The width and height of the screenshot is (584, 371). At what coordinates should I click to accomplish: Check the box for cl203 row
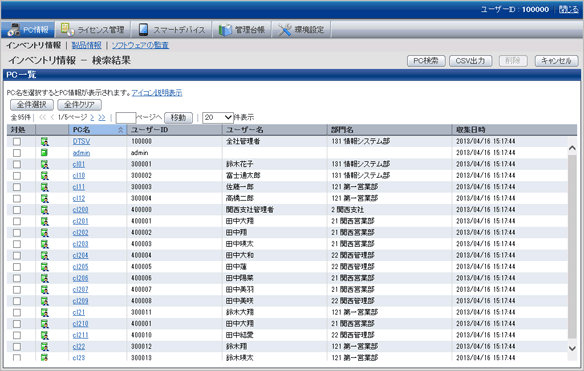[x=17, y=244]
